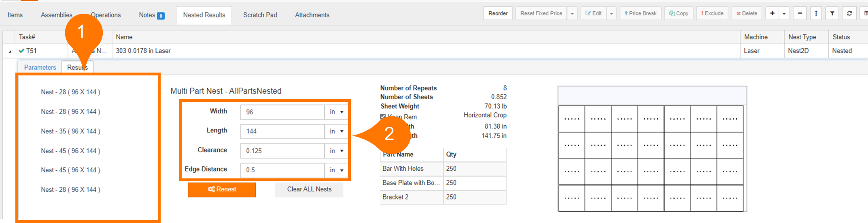Click the Price Break lightning button
The image size is (868, 223).
coord(640,13)
